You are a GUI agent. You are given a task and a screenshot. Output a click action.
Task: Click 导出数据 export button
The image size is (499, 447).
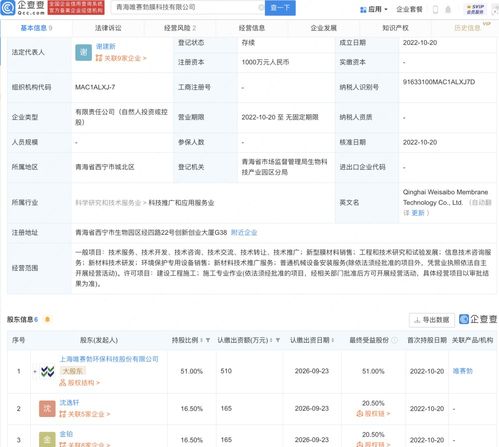click(x=432, y=320)
